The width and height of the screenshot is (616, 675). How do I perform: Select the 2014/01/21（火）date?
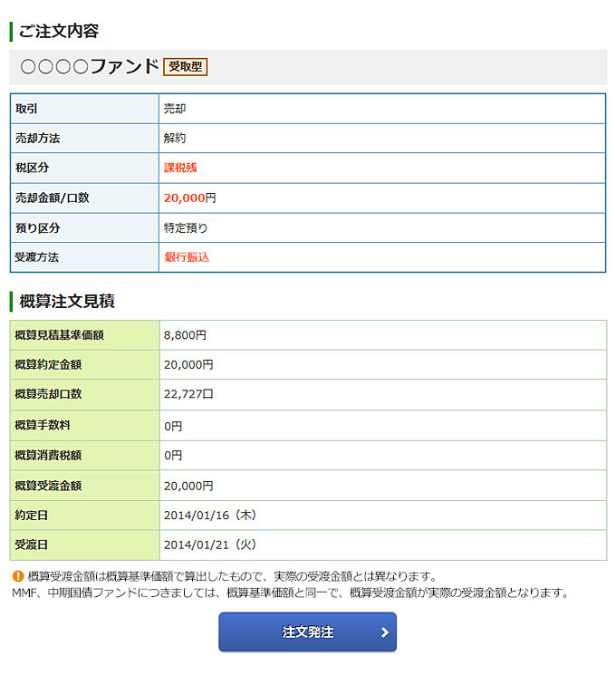pos(210,545)
